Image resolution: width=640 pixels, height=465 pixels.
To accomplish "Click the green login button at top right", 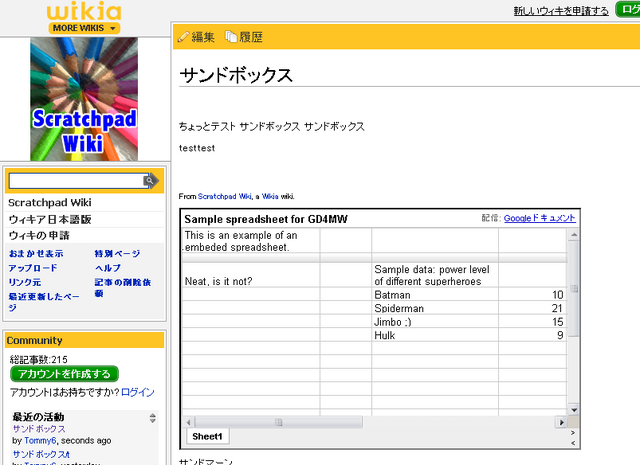I will click(x=628, y=9).
